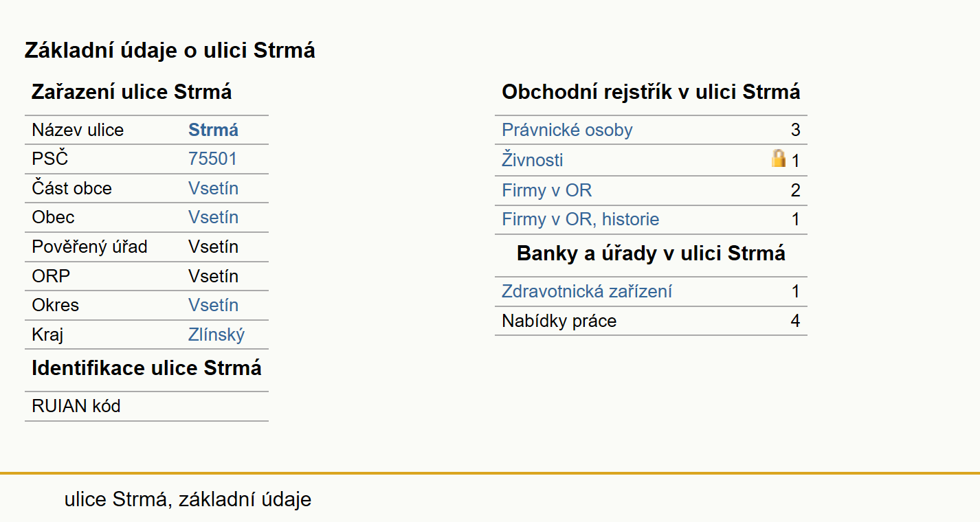Click the RUIAN kód row label
This screenshot has width=980, height=522.
[x=76, y=406]
